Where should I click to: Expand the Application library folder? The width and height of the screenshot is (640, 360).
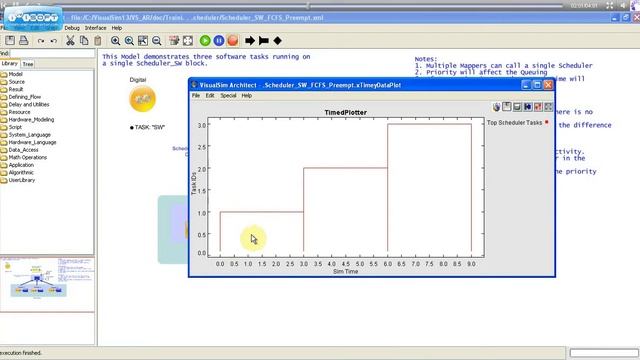[x=21, y=165]
